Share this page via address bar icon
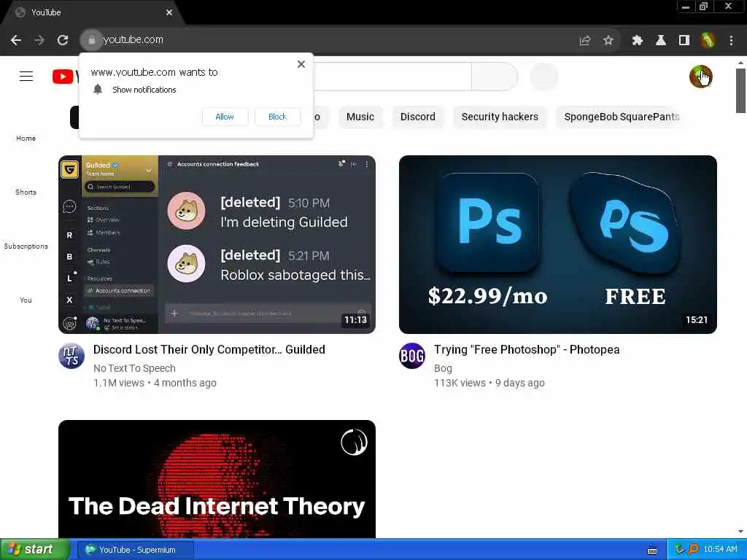The height and width of the screenshot is (560, 747). point(585,41)
